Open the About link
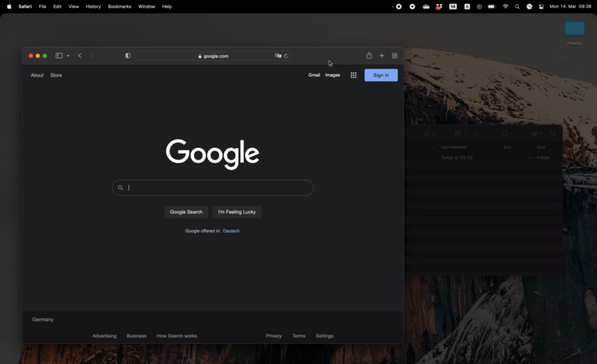597x364 pixels. pyautogui.click(x=37, y=75)
